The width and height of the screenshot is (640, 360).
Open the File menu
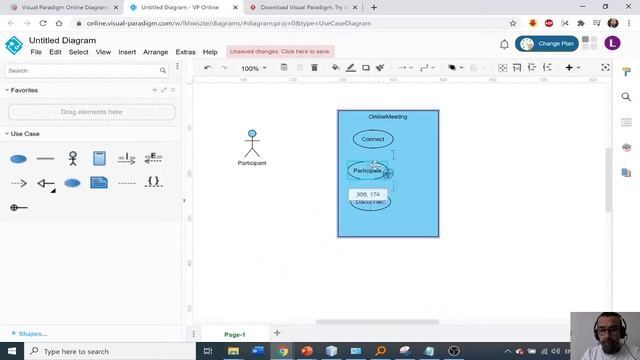(36, 52)
